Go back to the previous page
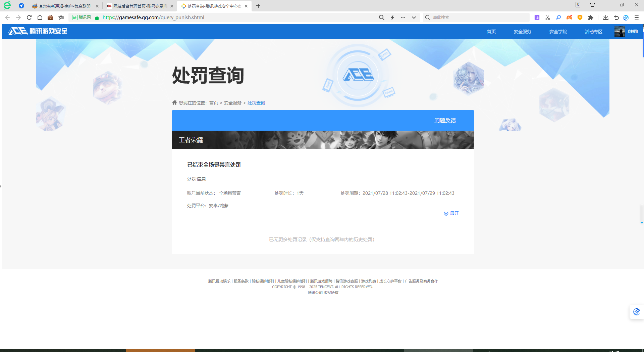644x352 pixels. [7, 17]
